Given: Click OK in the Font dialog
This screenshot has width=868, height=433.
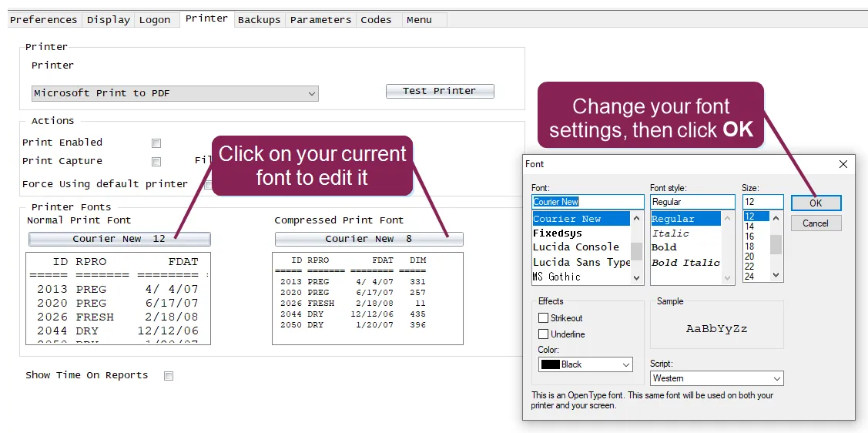Looking at the screenshot, I should tap(816, 203).
